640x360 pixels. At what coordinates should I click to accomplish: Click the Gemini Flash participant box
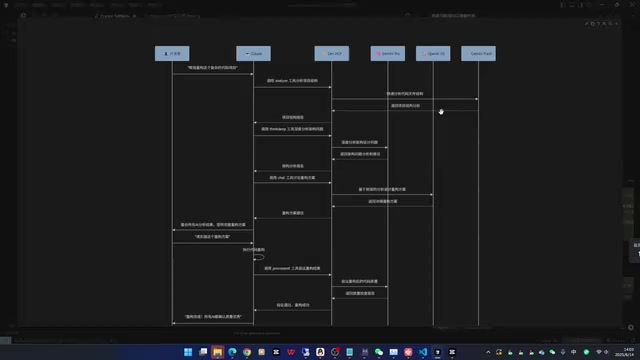(x=478, y=53)
